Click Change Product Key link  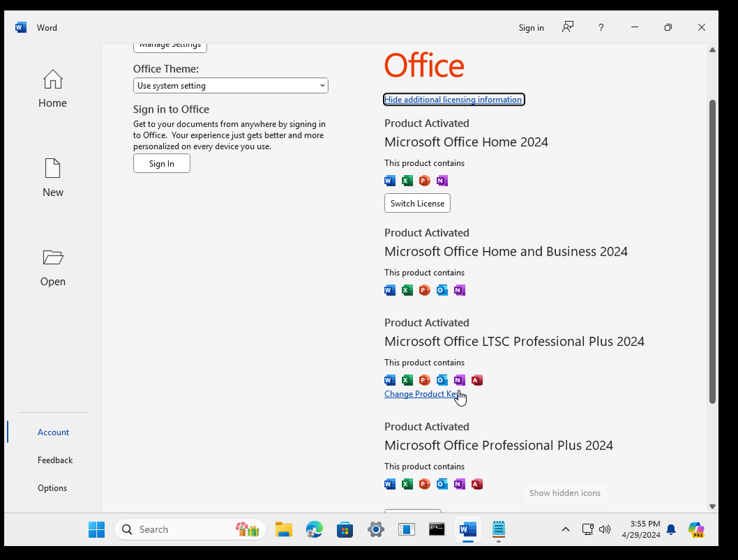point(422,394)
